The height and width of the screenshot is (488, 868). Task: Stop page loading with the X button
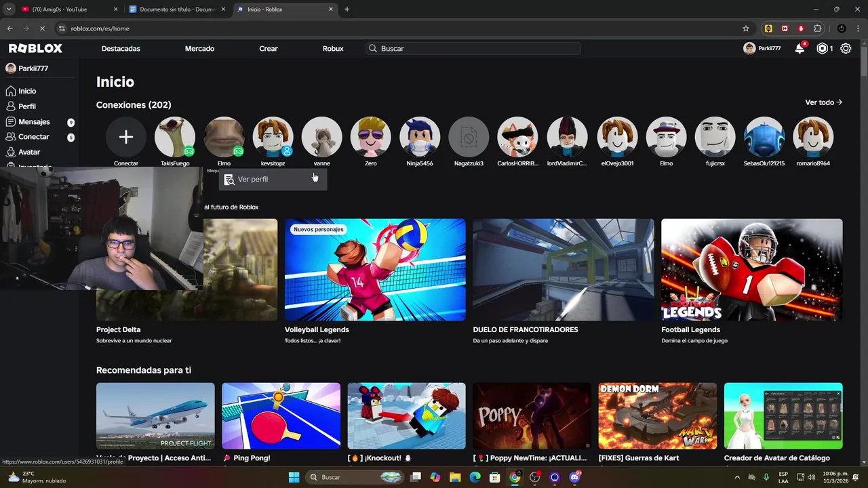42,28
